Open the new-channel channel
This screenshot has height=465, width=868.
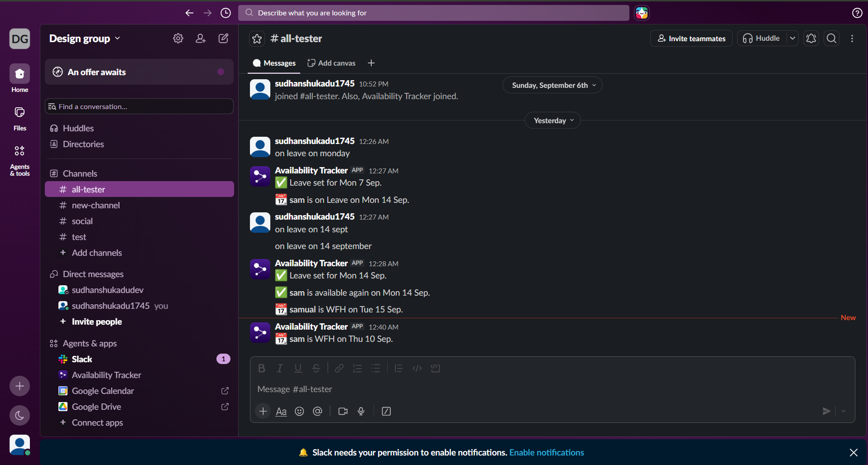pyautogui.click(x=139, y=205)
